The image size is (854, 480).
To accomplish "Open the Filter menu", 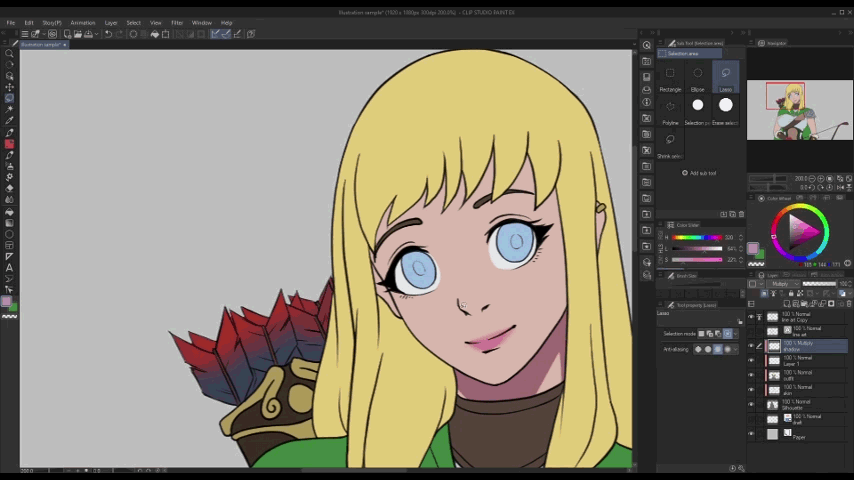I will 177,23.
